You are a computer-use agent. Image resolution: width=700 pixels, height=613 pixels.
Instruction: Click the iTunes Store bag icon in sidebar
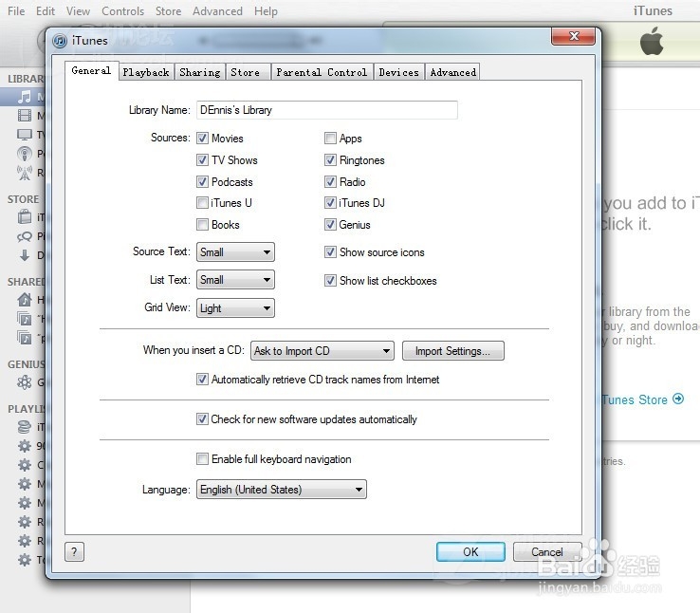pos(25,217)
